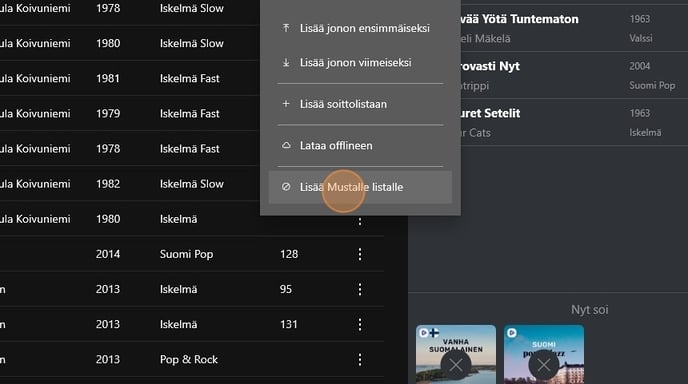This screenshot has height=384, width=688.
Task: Click the 'Iskelmä Slow' cell in the 1982 row
Action: [x=192, y=184]
